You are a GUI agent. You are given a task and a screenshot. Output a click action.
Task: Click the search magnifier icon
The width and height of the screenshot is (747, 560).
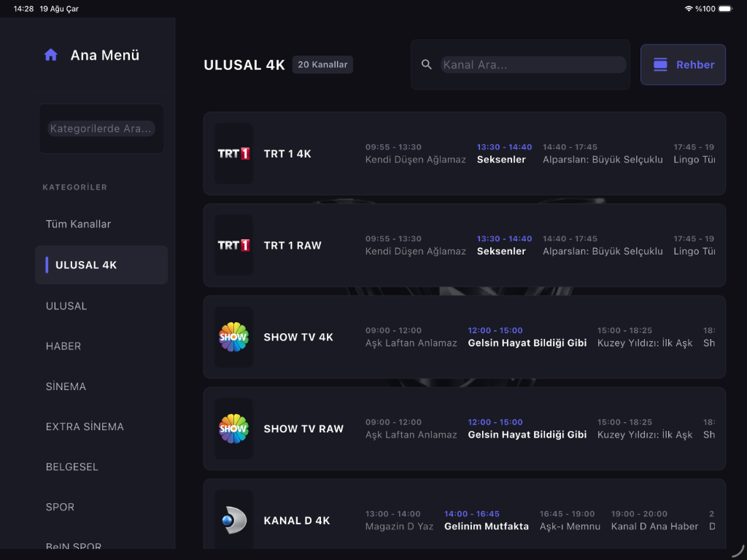[426, 65]
